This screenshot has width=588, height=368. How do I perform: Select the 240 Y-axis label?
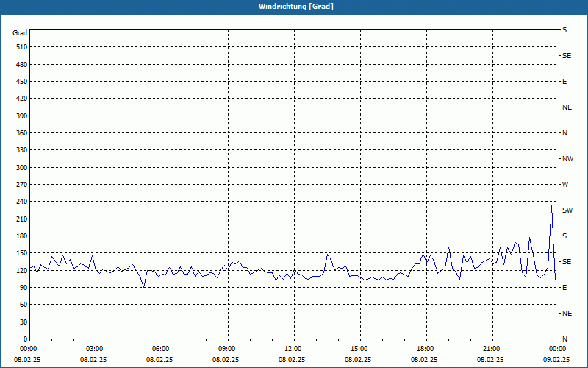(22, 202)
